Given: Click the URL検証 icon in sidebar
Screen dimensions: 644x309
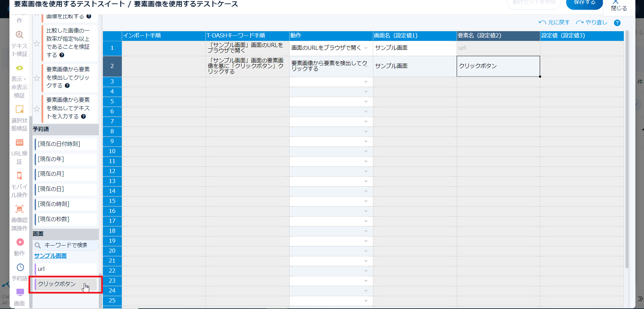Looking at the screenshot, I should [20, 143].
